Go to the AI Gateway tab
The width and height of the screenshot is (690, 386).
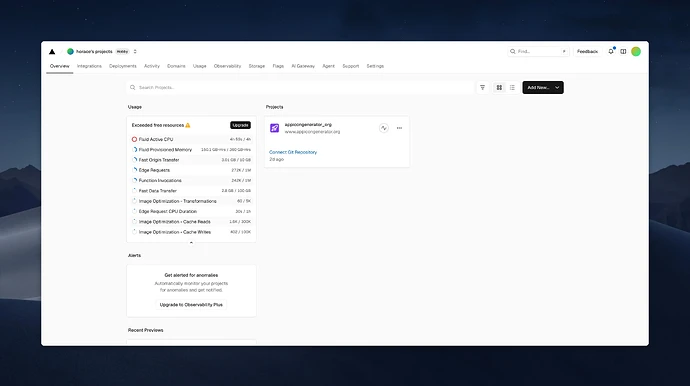(303, 66)
